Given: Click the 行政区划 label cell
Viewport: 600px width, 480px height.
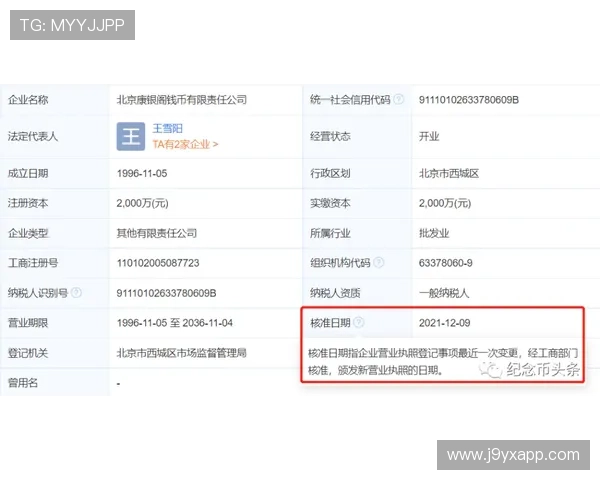Looking at the screenshot, I should click(x=358, y=173).
